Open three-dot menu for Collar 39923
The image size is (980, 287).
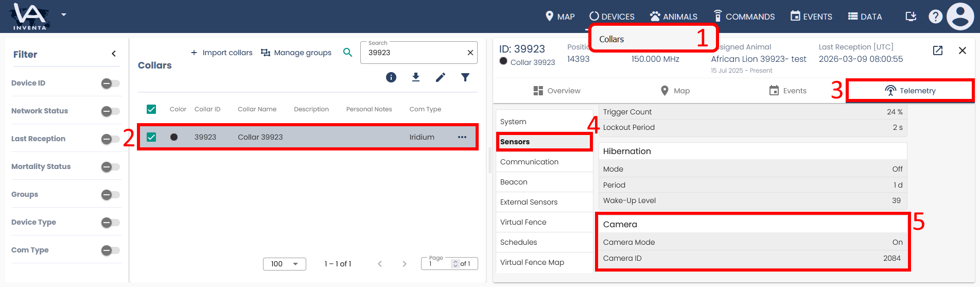pyautogui.click(x=462, y=137)
